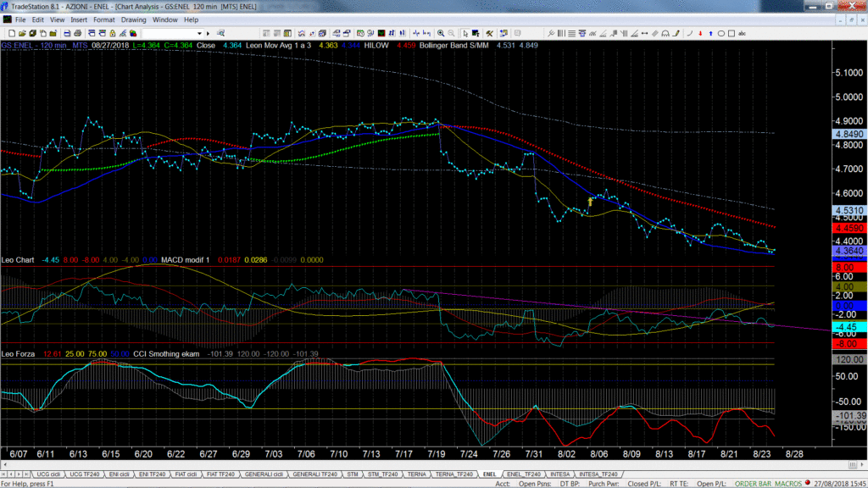868x488 pixels.
Task: Switch to the INTESA tab
Action: coord(560,474)
